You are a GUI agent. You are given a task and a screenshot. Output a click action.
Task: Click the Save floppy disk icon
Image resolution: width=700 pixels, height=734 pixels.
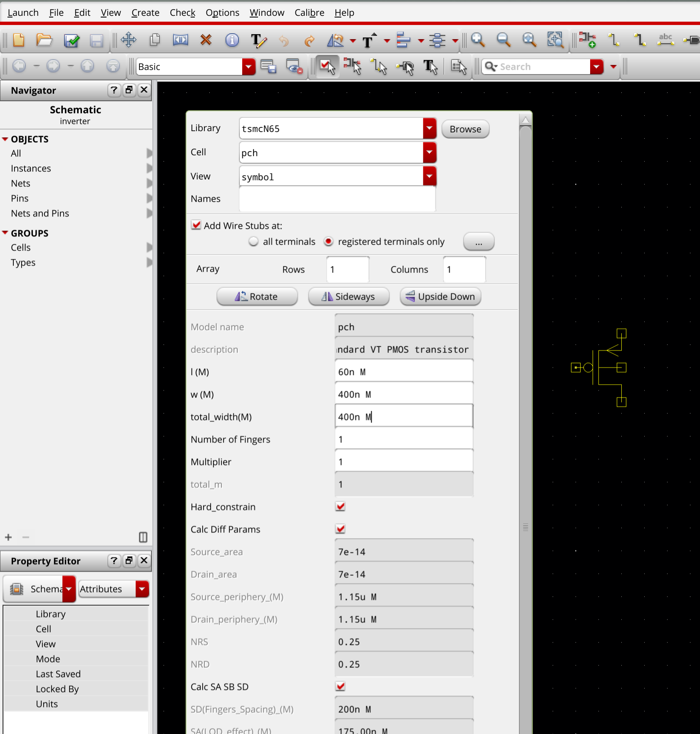tap(97, 40)
